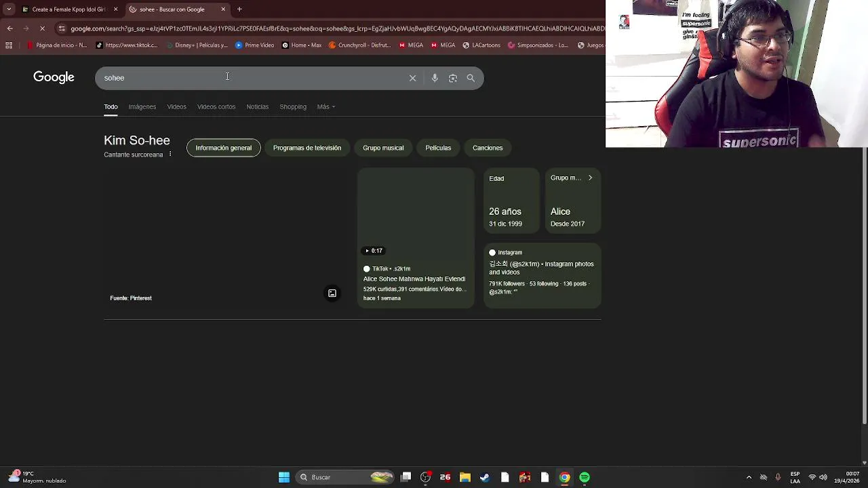Go back to previous page in Chrome
868x488 pixels.
tap(9, 28)
